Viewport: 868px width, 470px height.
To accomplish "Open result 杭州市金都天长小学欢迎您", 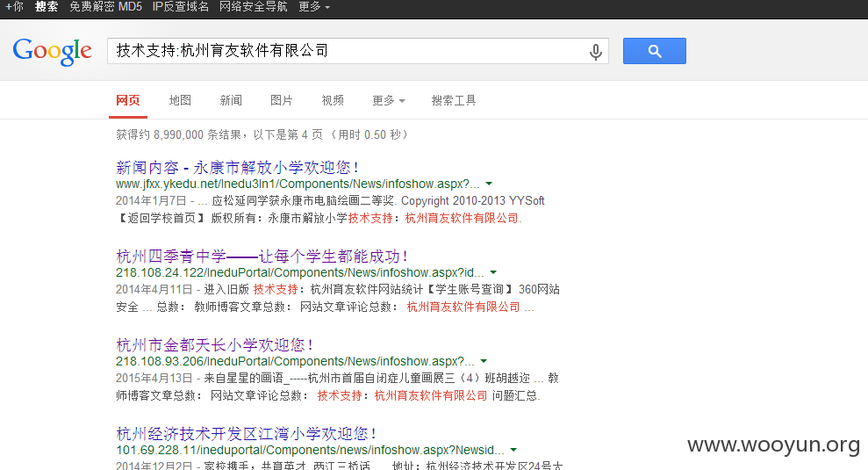I will click(x=215, y=344).
